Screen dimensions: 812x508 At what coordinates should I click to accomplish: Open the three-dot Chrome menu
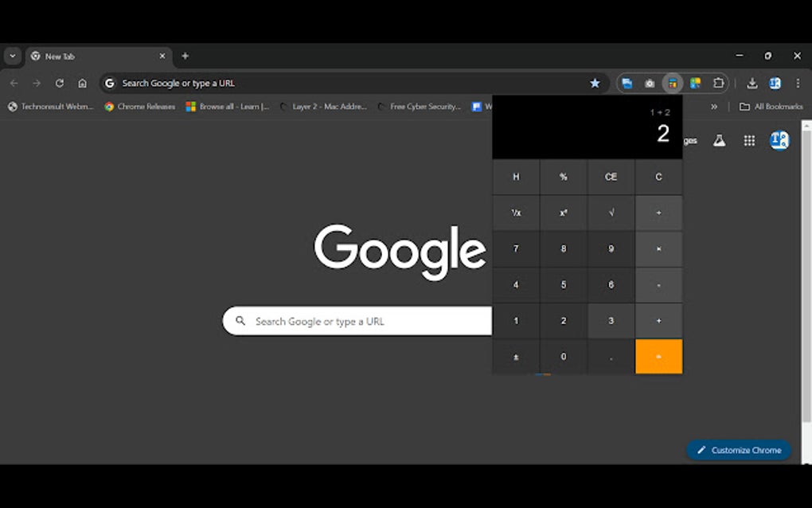(797, 83)
